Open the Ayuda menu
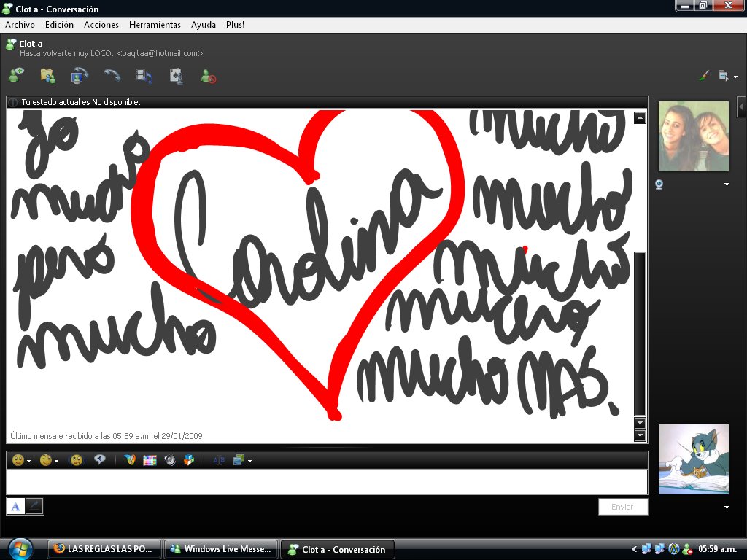Screen dimensions: 747x560 point(204,25)
